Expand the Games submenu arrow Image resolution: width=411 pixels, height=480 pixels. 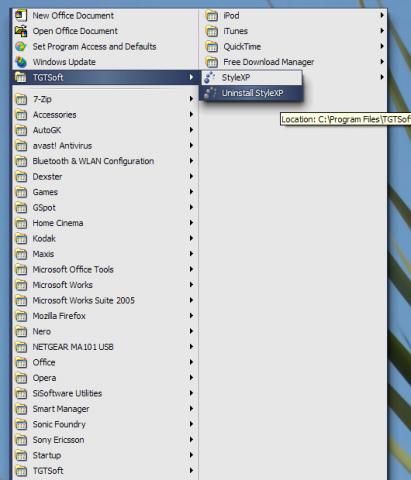pos(191,192)
